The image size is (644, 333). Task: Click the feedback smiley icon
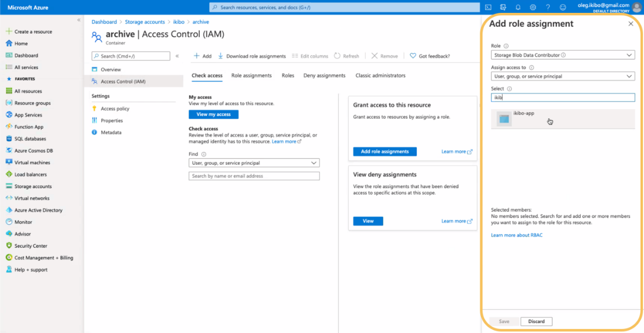click(563, 7)
